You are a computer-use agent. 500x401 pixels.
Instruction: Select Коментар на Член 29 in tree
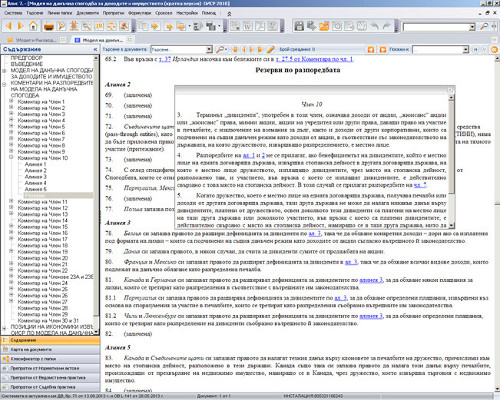pyautogui.click(x=43, y=314)
